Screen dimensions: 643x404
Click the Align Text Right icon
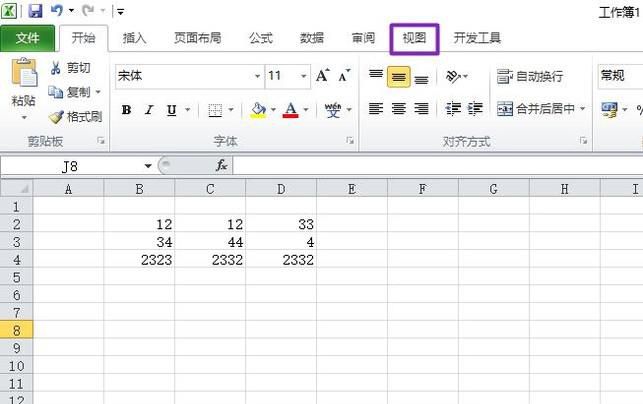click(x=422, y=109)
